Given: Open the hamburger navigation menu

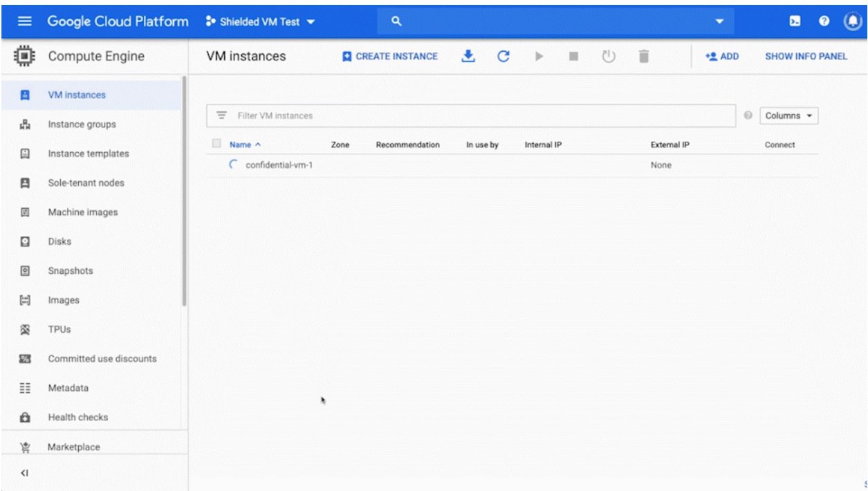Looking at the screenshot, I should point(24,21).
